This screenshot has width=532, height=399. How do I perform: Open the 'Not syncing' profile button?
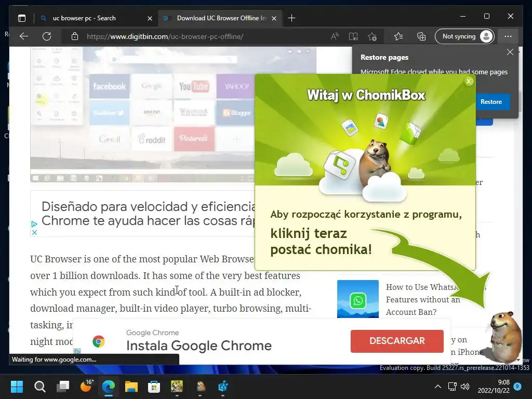[464, 36]
